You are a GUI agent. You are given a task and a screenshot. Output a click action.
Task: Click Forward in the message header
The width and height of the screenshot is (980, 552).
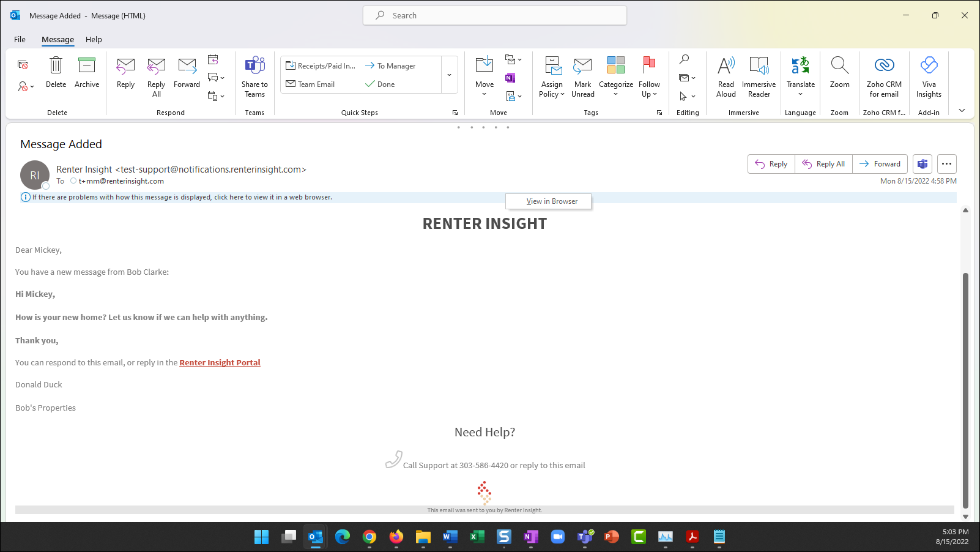click(x=880, y=164)
